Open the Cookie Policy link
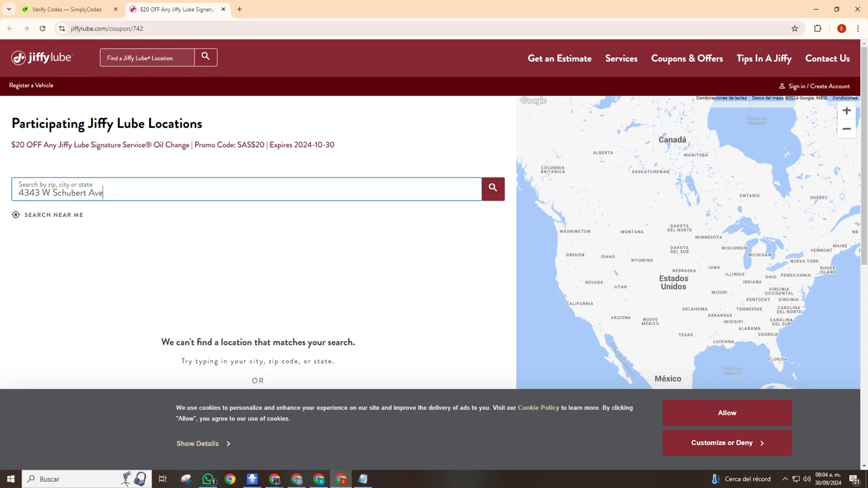 click(x=538, y=408)
